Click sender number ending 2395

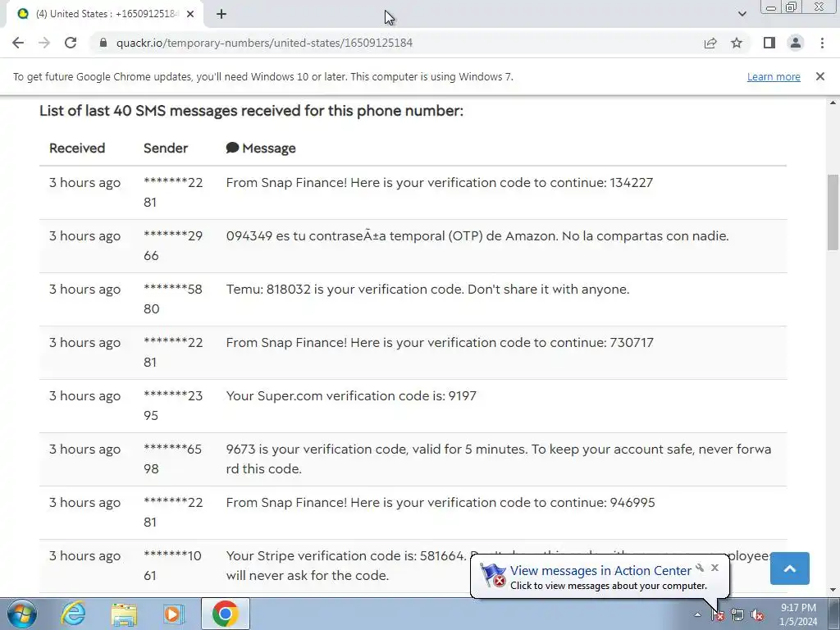(173, 405)
